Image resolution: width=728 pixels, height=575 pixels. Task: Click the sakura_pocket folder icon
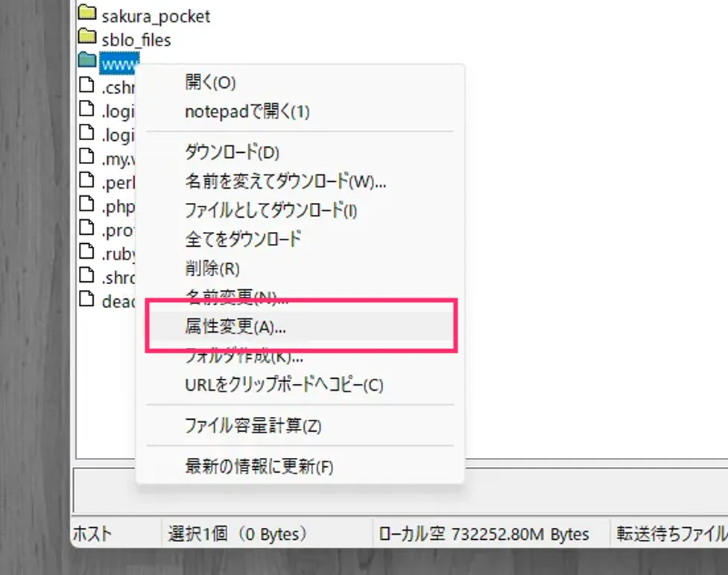coord(87,13)
